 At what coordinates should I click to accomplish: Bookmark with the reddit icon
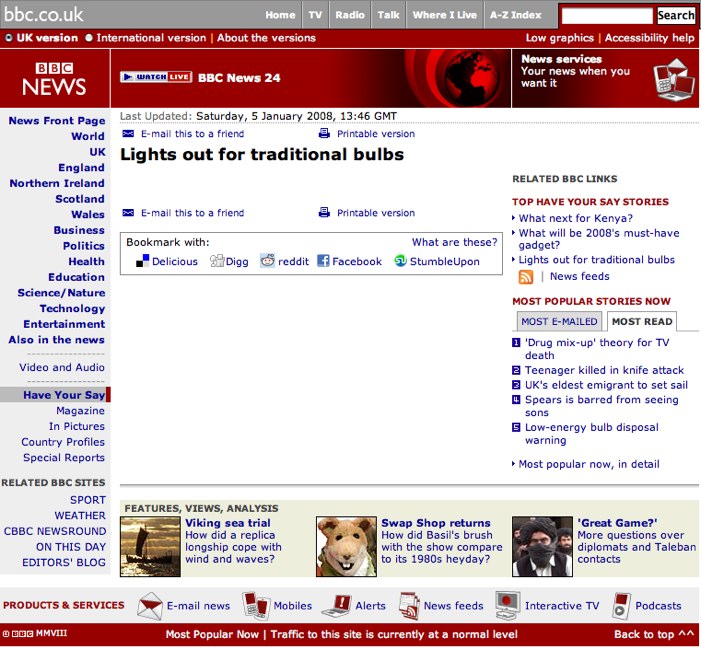coord(267,260)
